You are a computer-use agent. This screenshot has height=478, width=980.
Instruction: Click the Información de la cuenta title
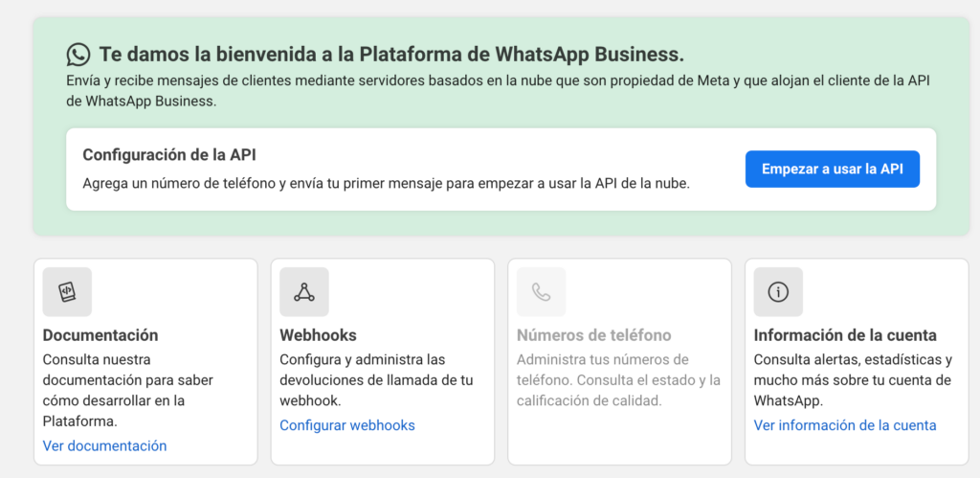pos(844,335)
